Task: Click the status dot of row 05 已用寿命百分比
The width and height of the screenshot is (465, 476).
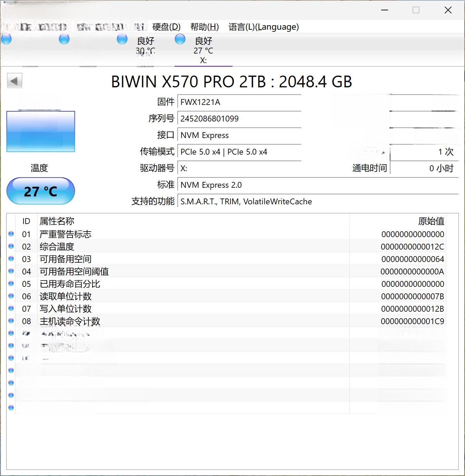Action: [11, 283]
